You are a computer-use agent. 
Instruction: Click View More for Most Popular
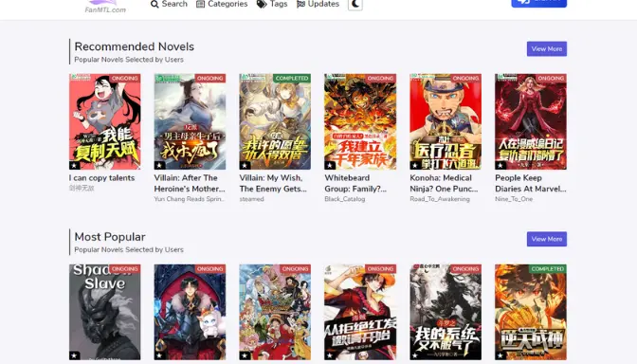click(x=547, y=239)
